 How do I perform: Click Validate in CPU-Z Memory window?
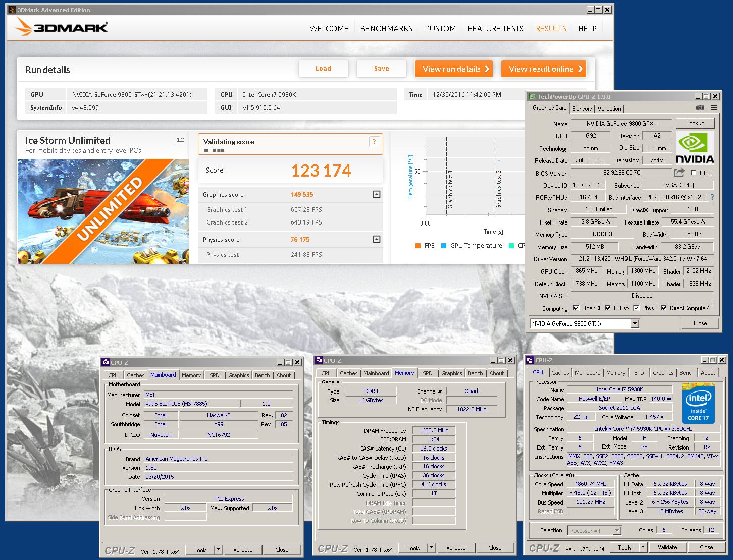pyautogui.click(x=456, y=548)
